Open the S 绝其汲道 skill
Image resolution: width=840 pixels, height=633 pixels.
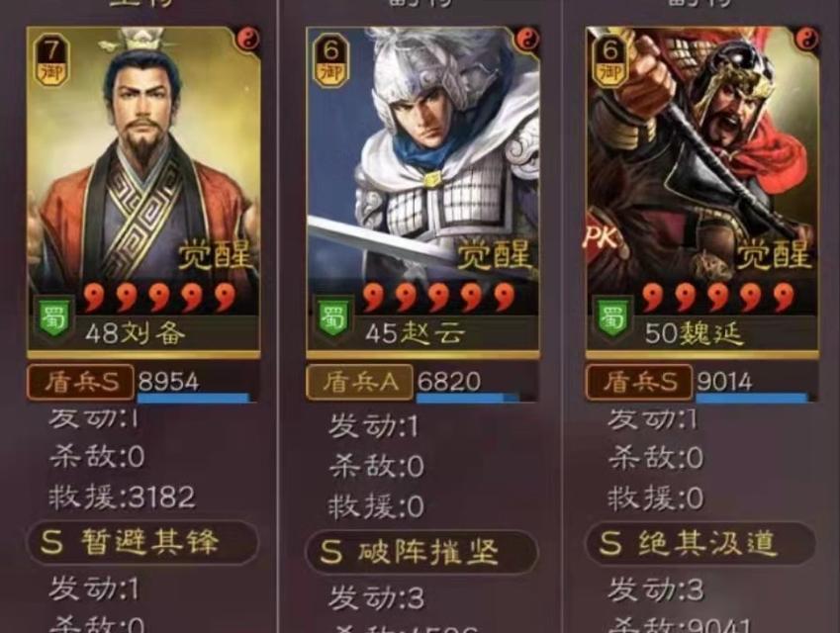pos(700,543)
